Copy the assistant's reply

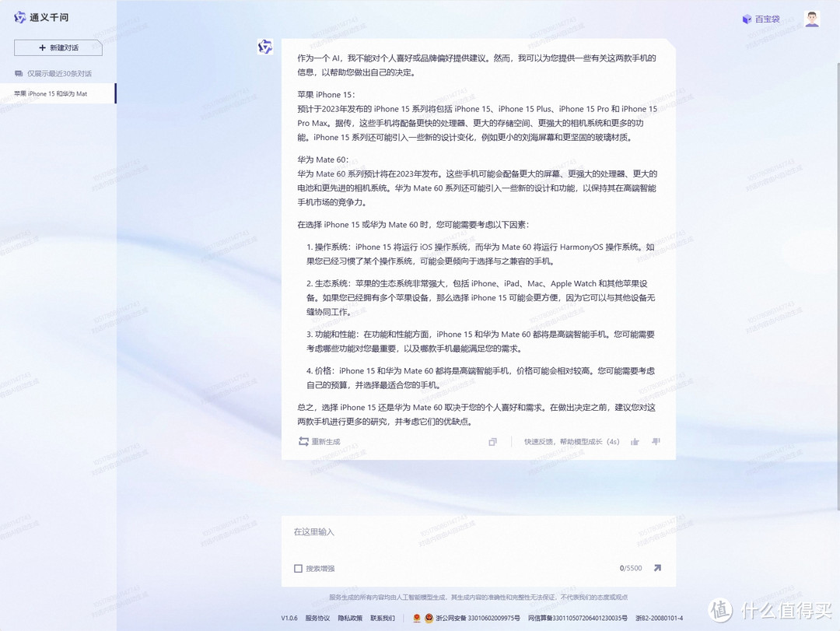coord(492,442)
